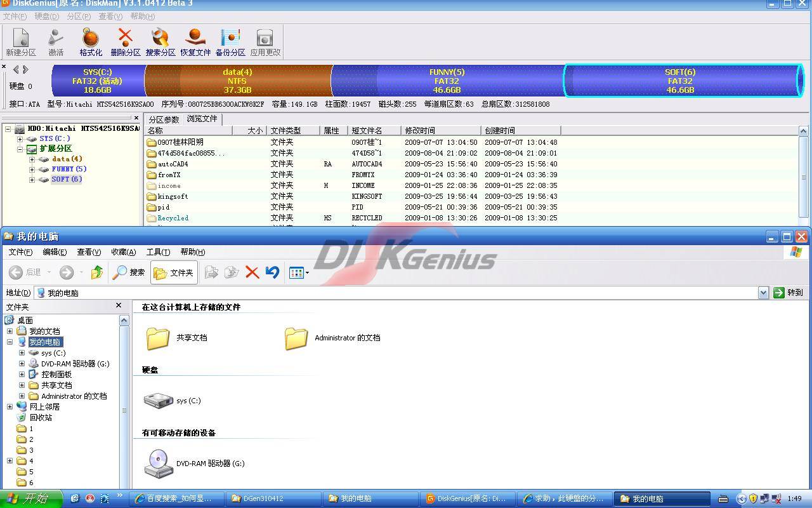Collapse HD0:Hitachi disk node

pyautogui.click(x=8, y=129)
